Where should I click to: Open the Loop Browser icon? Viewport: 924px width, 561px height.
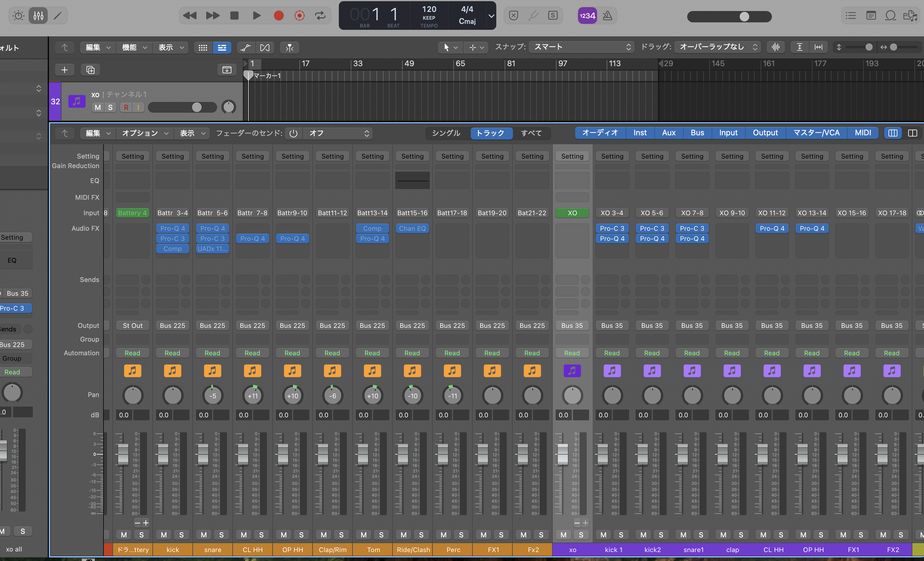(x=890, y=16)
